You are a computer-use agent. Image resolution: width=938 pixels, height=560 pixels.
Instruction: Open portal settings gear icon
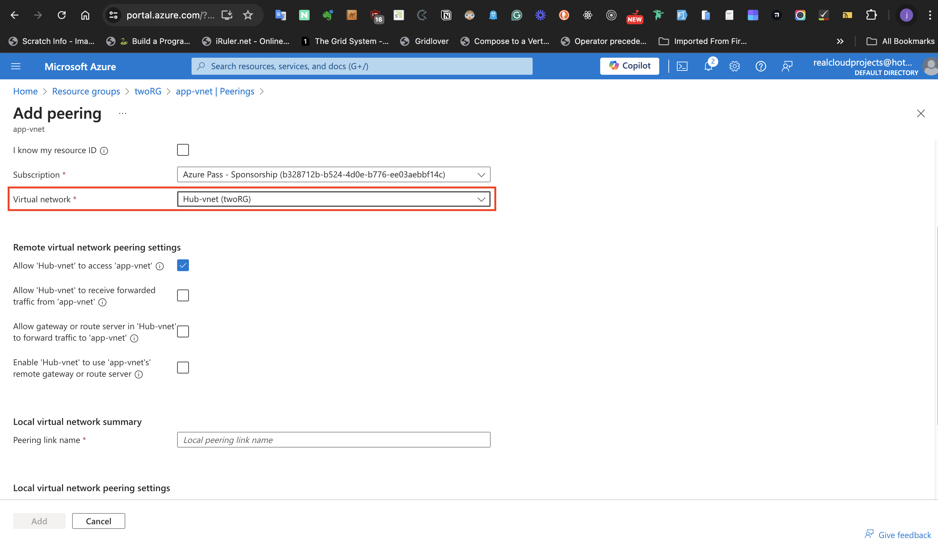[734, 67]
